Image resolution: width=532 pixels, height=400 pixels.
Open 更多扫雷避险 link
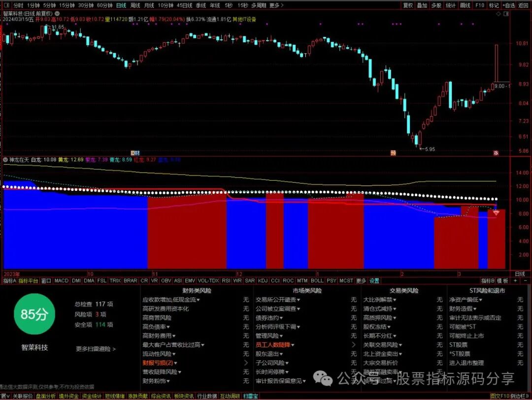(96, 349)
